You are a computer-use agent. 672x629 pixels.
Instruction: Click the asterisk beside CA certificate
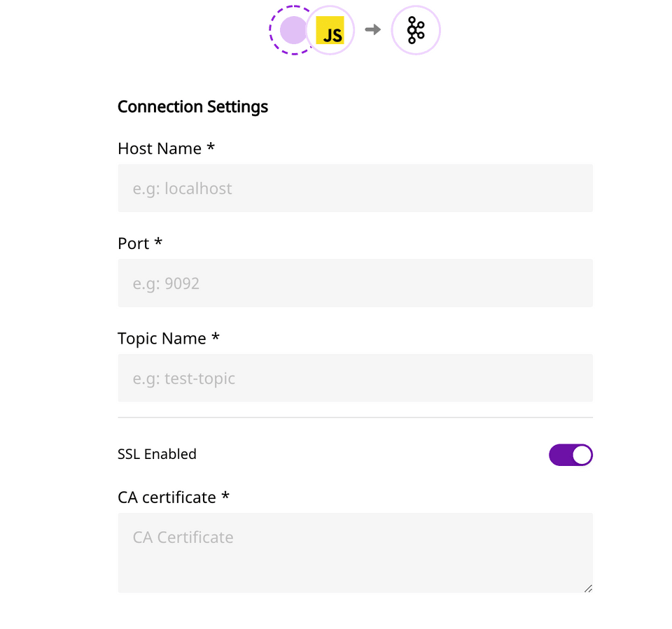(x=225, y=497)
